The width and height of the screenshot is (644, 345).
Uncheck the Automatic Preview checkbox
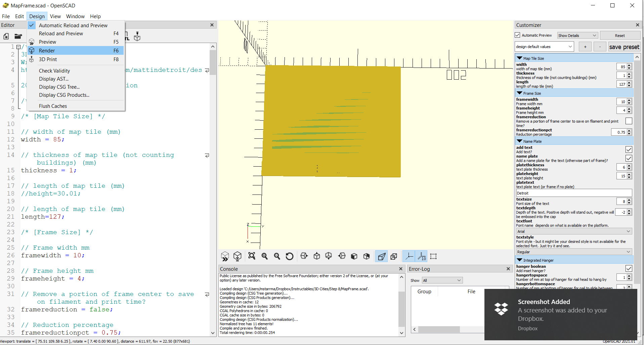pyautogui.click(x=518, y=35)
